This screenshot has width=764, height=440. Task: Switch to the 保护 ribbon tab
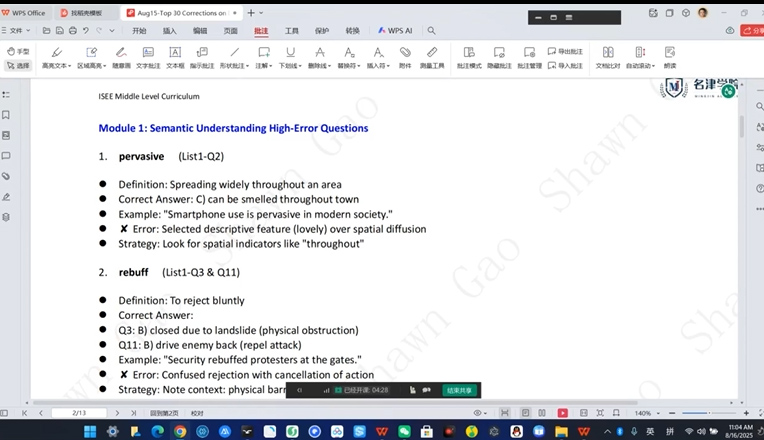point(321,31)
